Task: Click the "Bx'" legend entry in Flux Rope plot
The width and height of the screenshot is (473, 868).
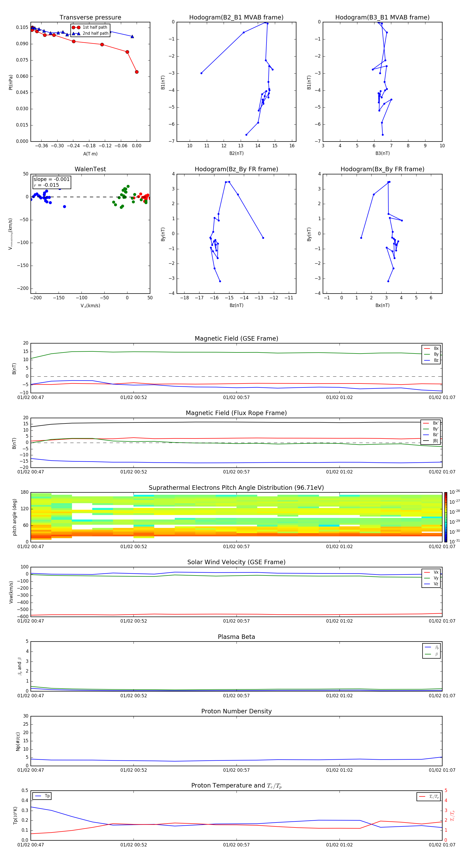Action: coord(431,423)
